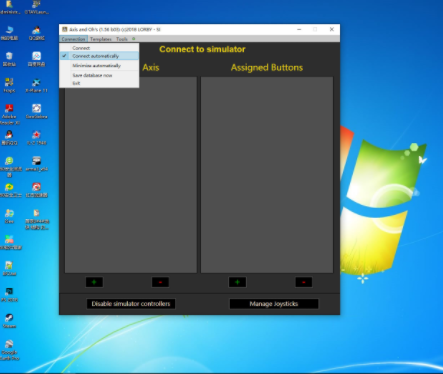Open the Connection menu
This screenshot has height=374, width=443.
[x=73, y=39]
